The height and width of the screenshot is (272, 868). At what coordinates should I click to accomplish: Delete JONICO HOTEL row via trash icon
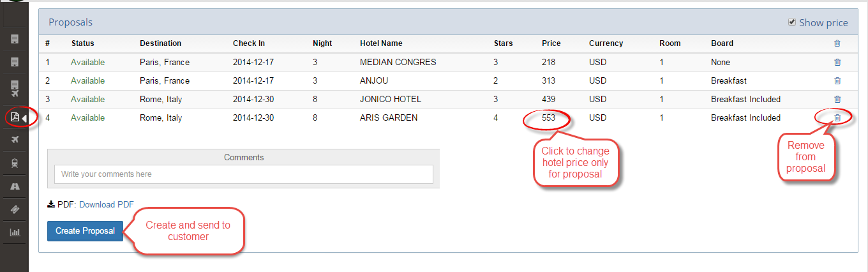(837, 99)
